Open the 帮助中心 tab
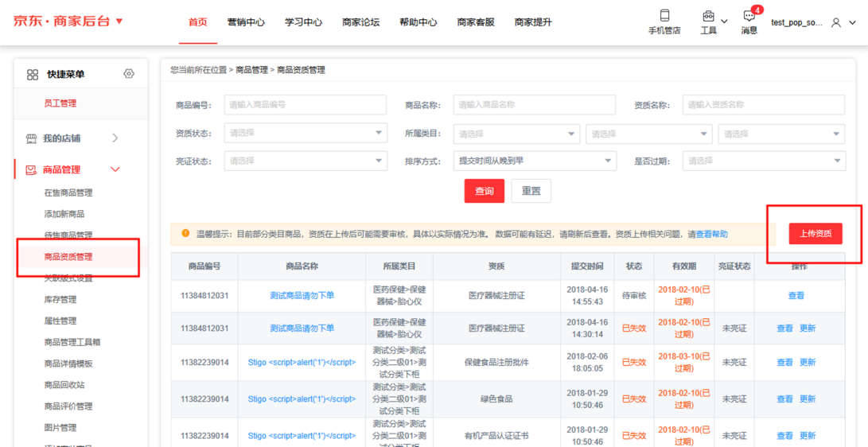This screenshot has width=868, height=447. (x=418, y=22)
